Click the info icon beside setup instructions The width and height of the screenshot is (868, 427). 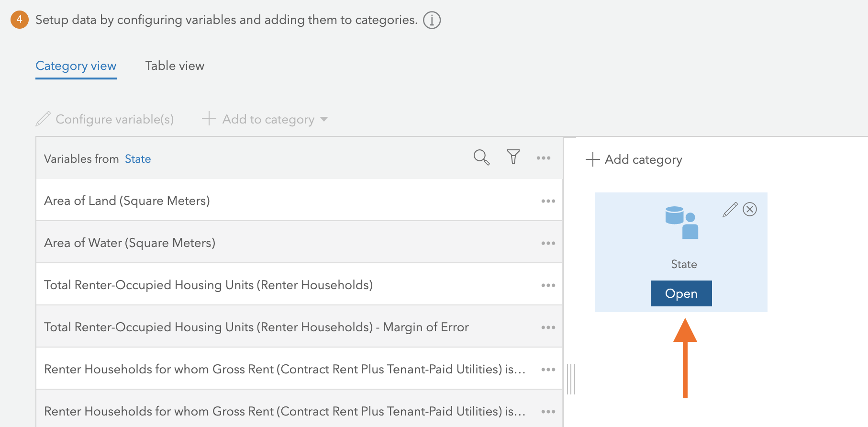[x=432, y=20]
